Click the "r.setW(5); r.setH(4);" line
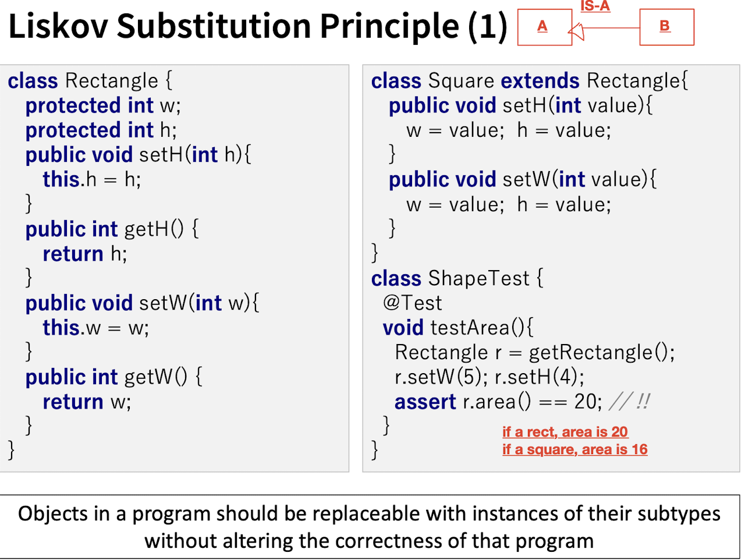The width and height of the screenshot is (745, 560). pyautogui.click(x=489, y=377)
